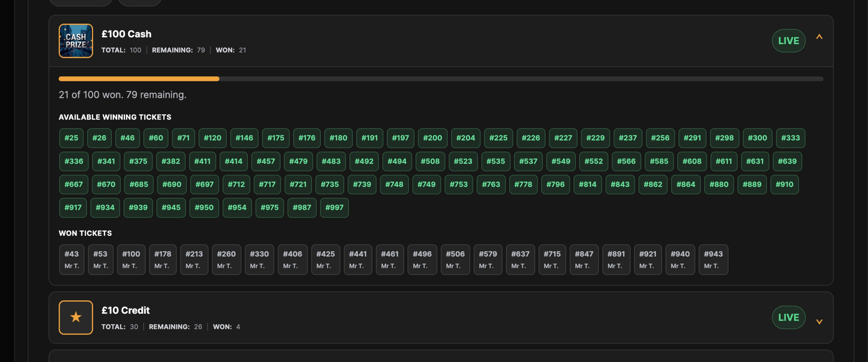Click the LIVE badge for £10 Credit
This screenshot has width=868, height=362.
pos(789,317)
